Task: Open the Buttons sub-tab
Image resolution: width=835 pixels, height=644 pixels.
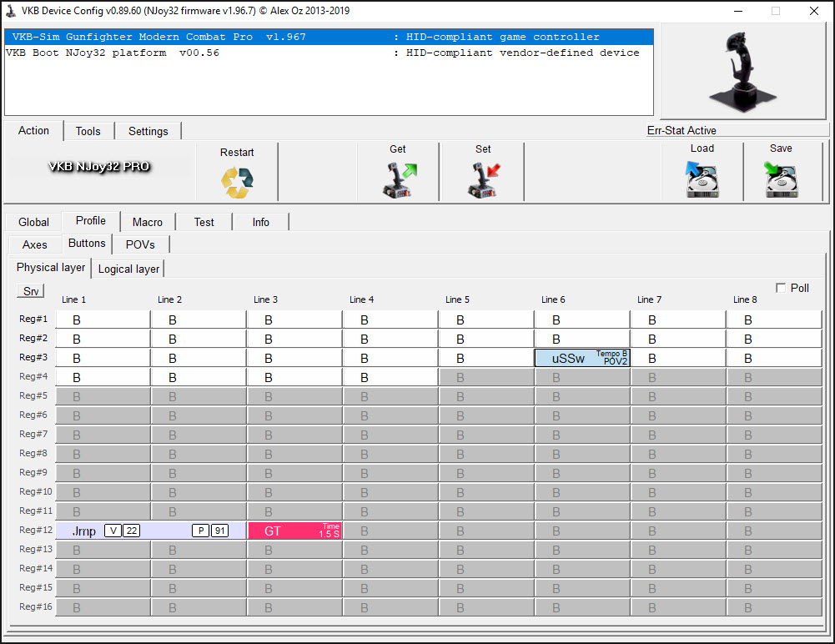Action: point(87,243)
